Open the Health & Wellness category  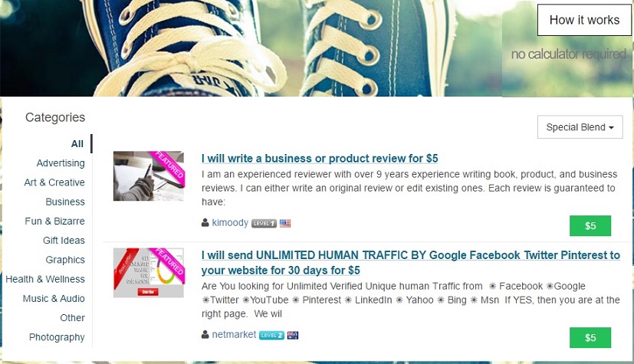point(45,279)
